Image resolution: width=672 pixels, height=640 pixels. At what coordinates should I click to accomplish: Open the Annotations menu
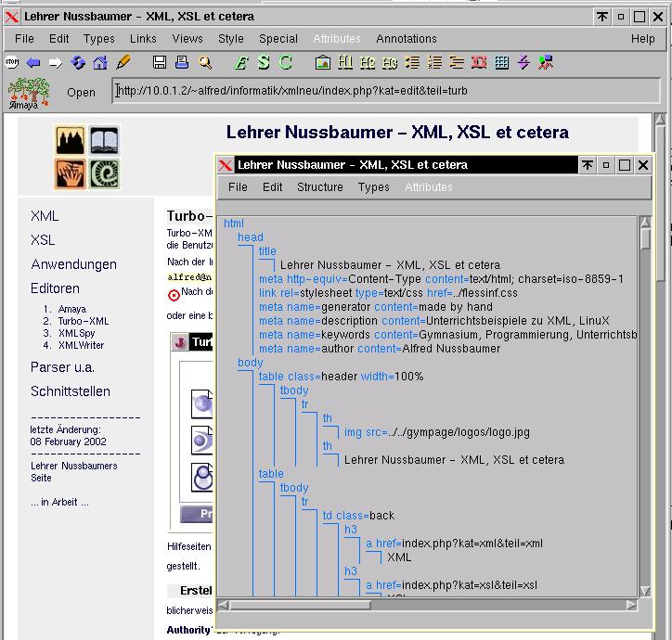tap(407, 39)
